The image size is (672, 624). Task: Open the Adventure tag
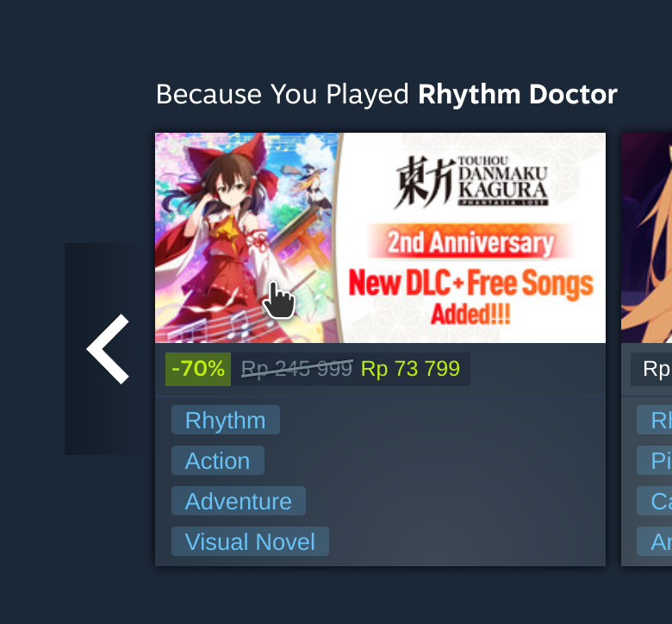(x=239, y=501)
